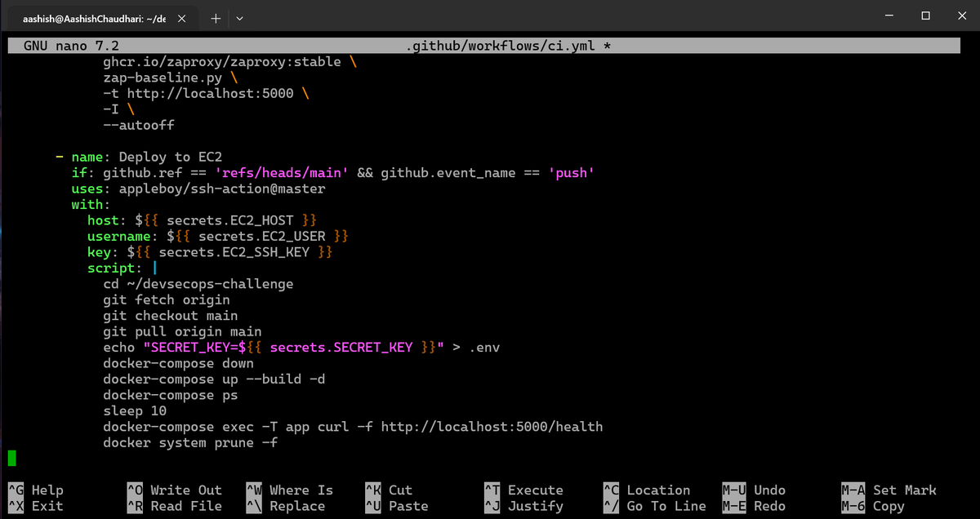Close the terminal window
The image size is (980, 519).
pyautogui.click(x=961, y=16)
